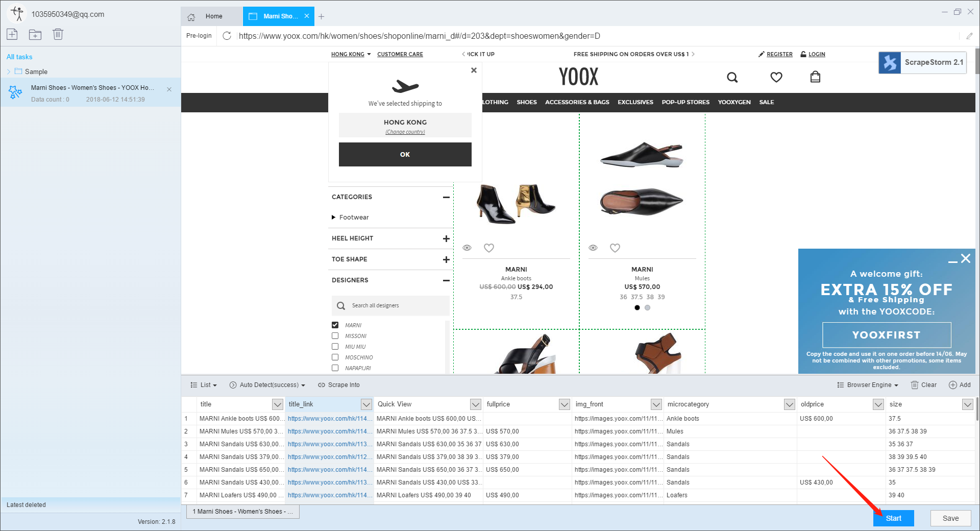Click the trash delete icon in sidebar
The height and width of the screenshot is (531, 980).
(58, 34)
